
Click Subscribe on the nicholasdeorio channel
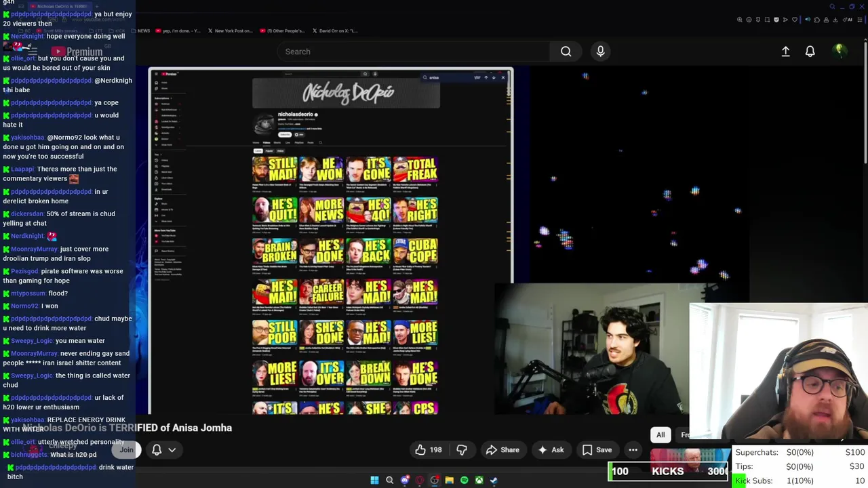(283, 134)
